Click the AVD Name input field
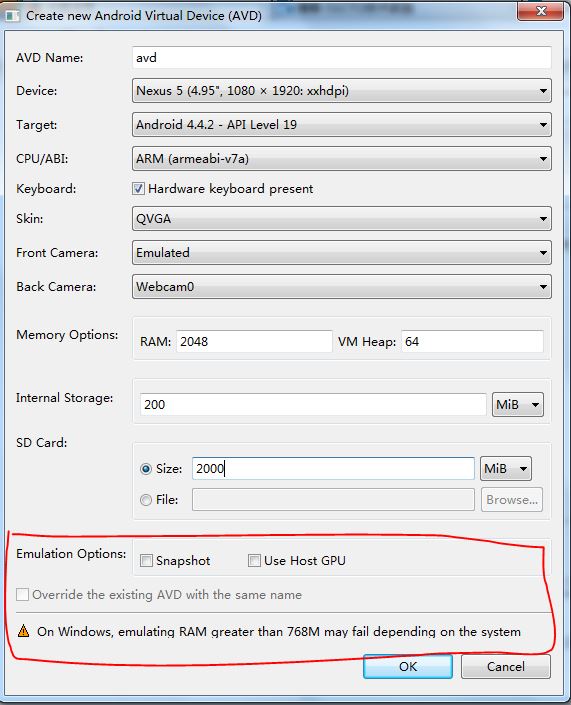Screen dimensions: 571x705 (x=342, y=58)
